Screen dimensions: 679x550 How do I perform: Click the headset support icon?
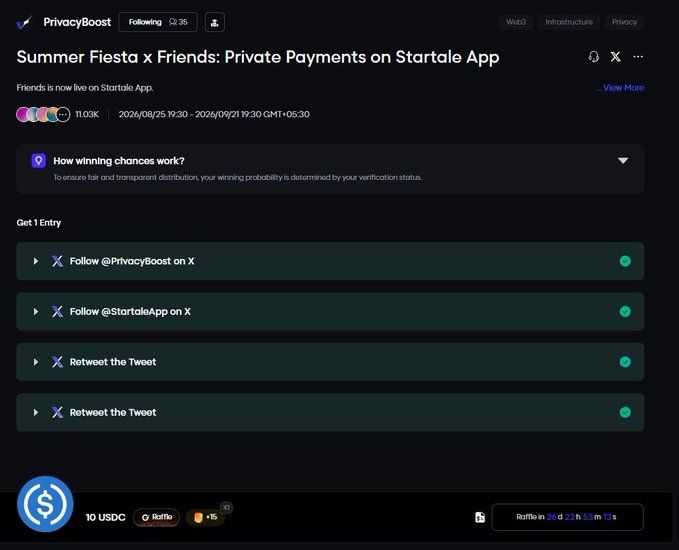[594, 57]
